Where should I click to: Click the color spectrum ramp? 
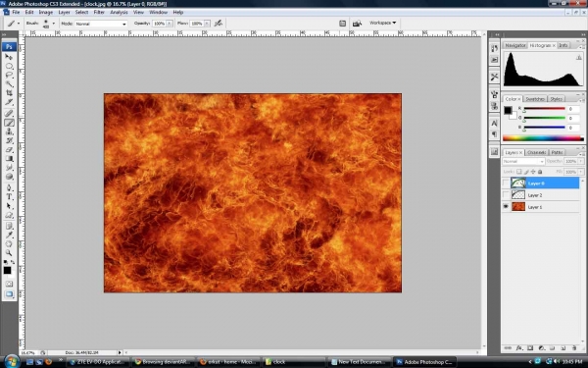coord(543,138)
